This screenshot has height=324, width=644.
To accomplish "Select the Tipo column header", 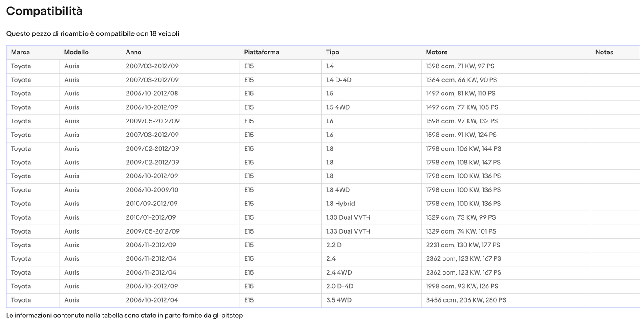I will (x=332, y=52).
